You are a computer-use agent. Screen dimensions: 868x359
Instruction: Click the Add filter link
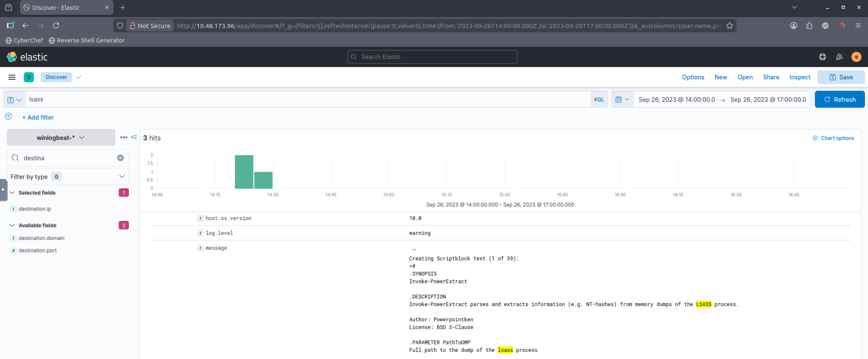(38, 117)
